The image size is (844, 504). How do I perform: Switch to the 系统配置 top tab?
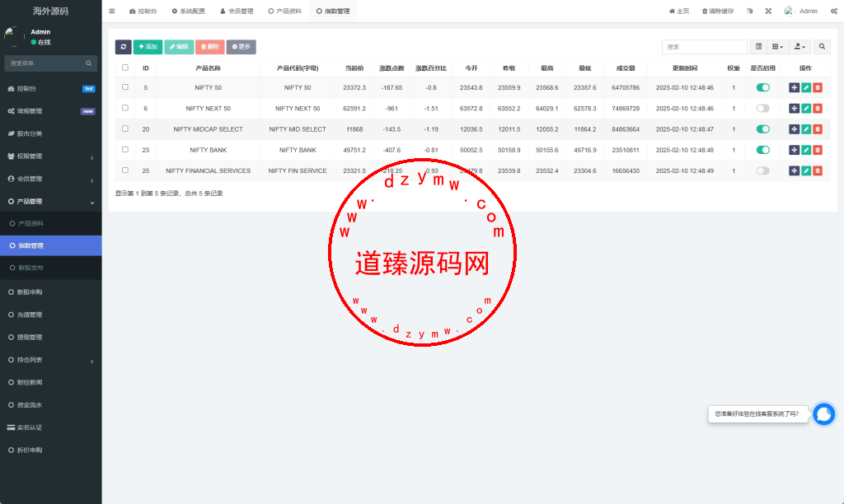[189, 11]
